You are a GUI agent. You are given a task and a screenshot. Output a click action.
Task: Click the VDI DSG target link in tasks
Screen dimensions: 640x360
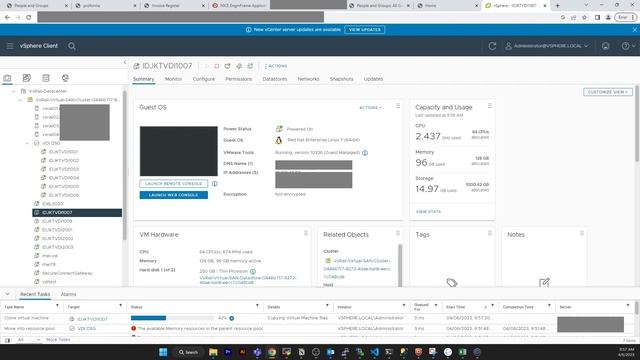[x=87, y=329]
